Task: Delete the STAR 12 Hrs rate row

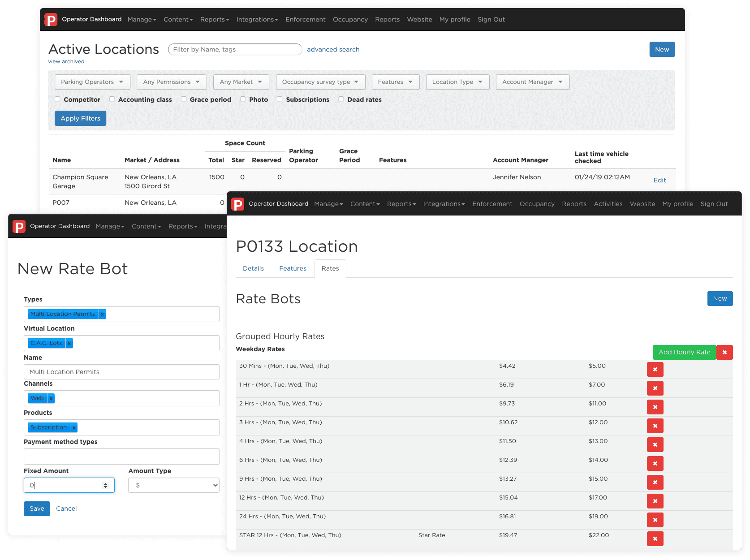Action: (x=655, y=538)
